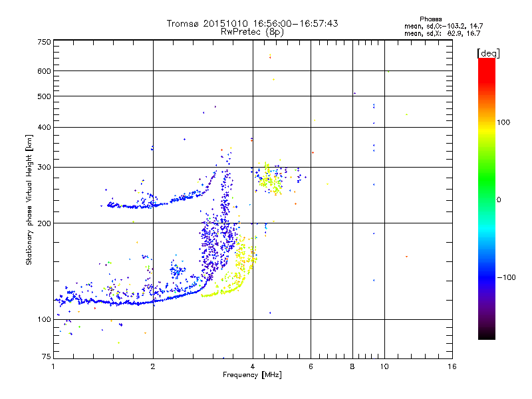Click the x-axis tick label '8'
532x399 pixels.
[x=352, y=366]
